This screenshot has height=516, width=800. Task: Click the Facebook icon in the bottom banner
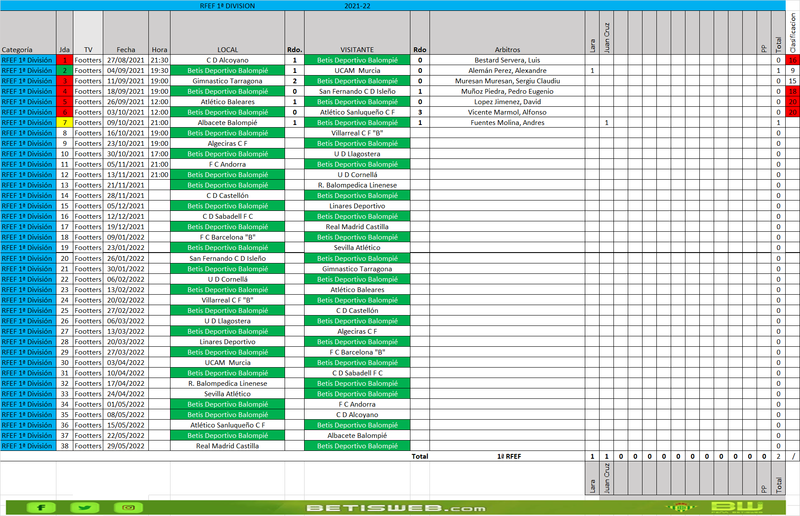pos(41,507)
